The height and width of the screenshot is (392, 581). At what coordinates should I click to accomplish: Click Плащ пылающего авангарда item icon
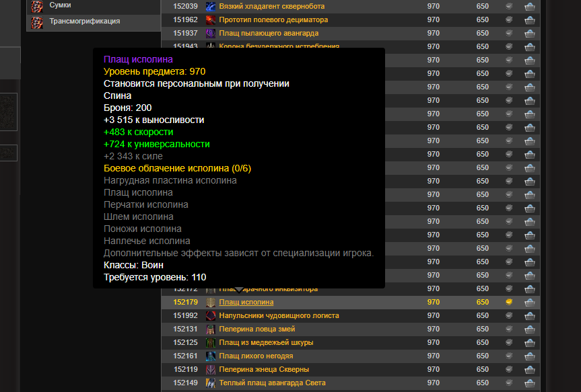(x=211, y=34)
